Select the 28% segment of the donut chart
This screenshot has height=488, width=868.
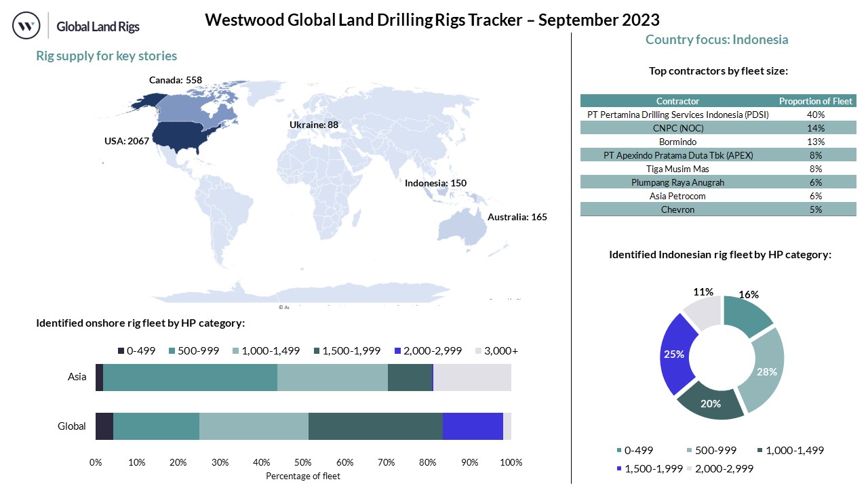[763, 369]
